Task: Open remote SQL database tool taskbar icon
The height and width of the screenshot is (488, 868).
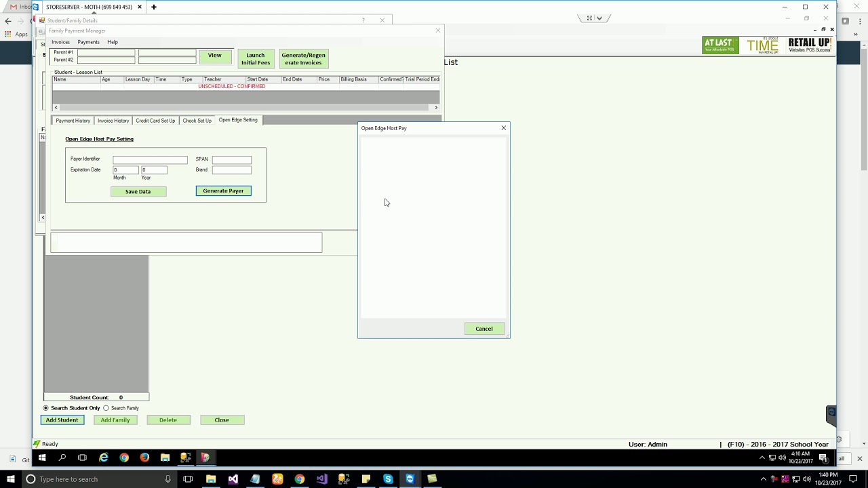Action: pos(185,457)
